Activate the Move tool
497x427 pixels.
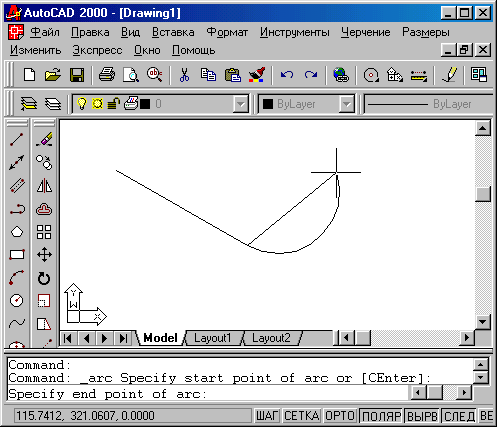click(44, 255)
